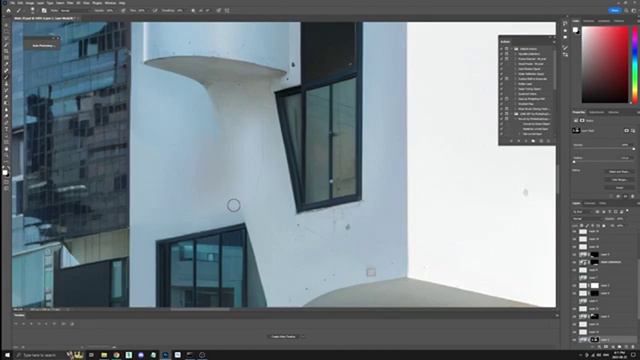Select the Gradient tool
The width and height of the screenshot is (640, 360).
(x=6, y=104)
